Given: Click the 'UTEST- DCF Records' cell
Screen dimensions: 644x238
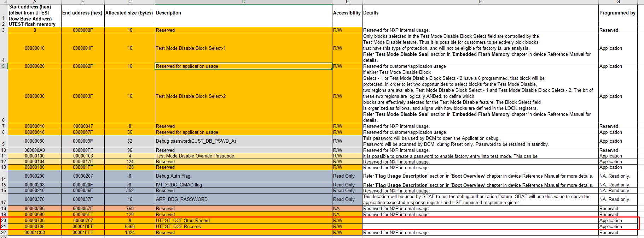Looking at the screenshot, I should coord(244,226).
